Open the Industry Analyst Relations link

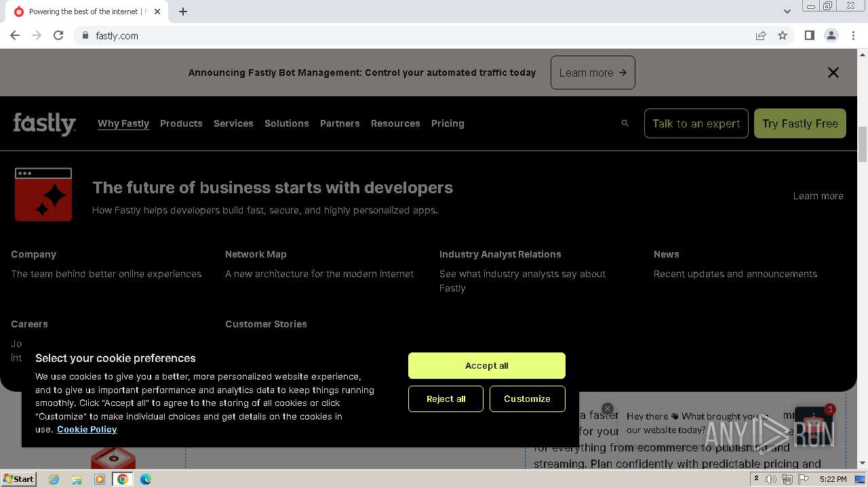click(500, 254)
